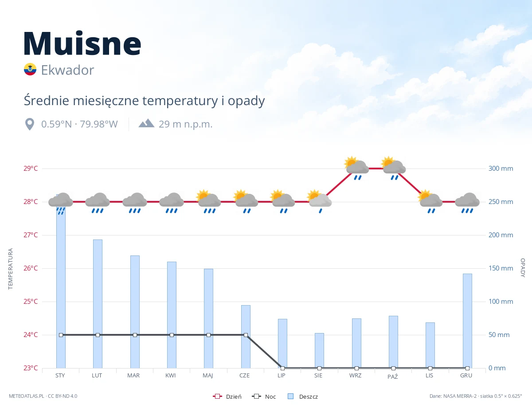Viewport: 532px width, 408px height.
Task: Click the subtitle Średnie miesięczne temperatury i opady
Action: coord(144,101)
